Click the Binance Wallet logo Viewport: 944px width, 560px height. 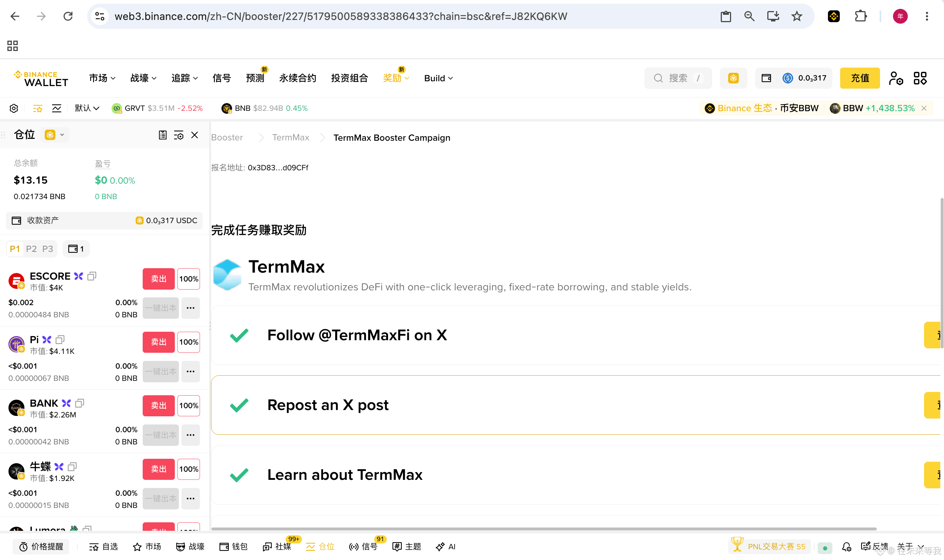[41, 78]
